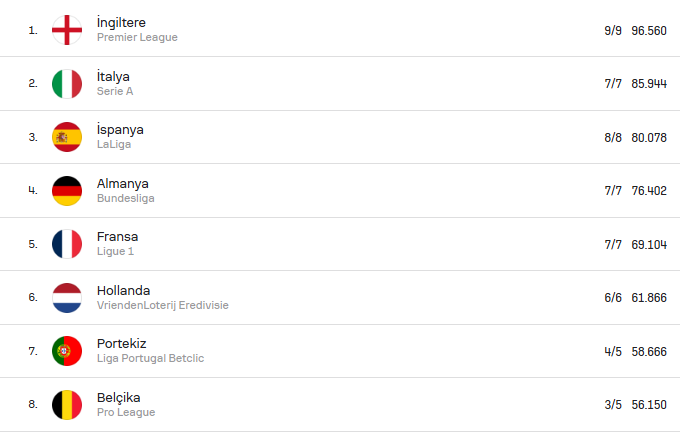This screenshot has width=680, height=433.
Task: Click the Pro League label
Action: (126, 412)
